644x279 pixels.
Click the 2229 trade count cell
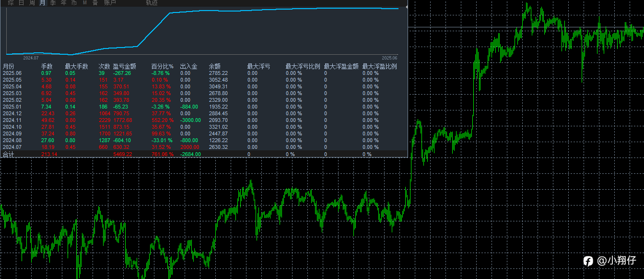(104, 120)
